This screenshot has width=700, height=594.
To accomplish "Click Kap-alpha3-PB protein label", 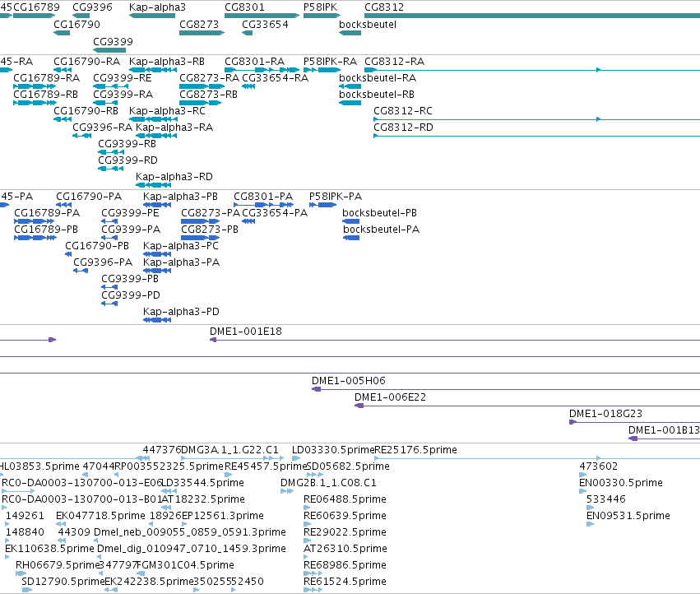I will [180, 196].
